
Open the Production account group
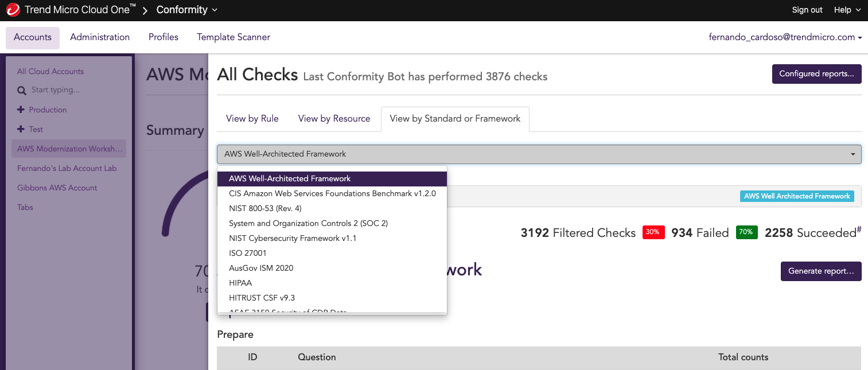(x=48, y=110)
